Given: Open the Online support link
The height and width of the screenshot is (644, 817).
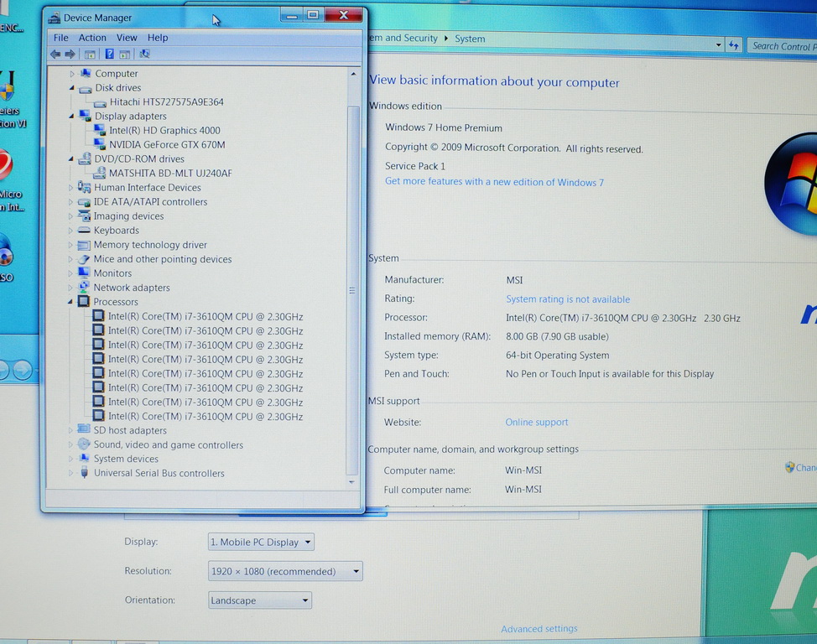Looking at the screenshot, I should pos(536,422).
